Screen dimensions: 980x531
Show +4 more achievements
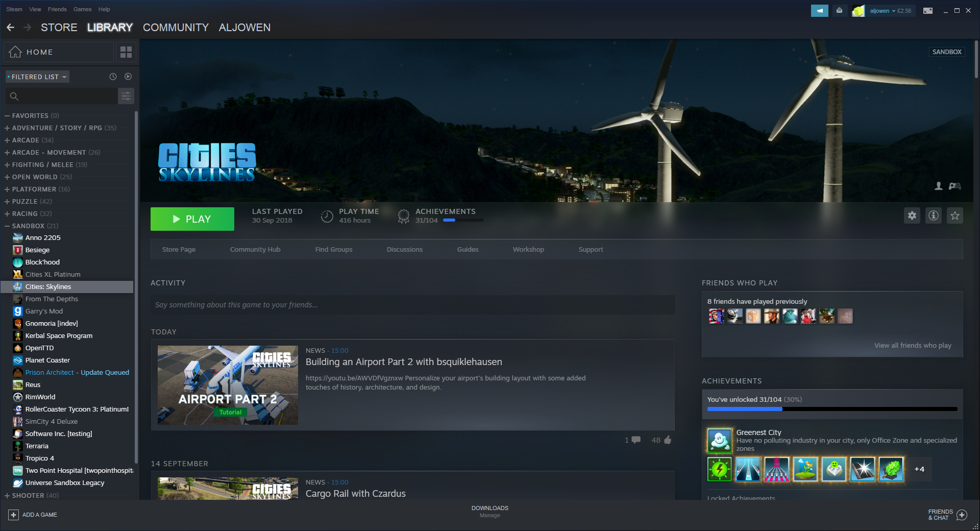(919, 469)
